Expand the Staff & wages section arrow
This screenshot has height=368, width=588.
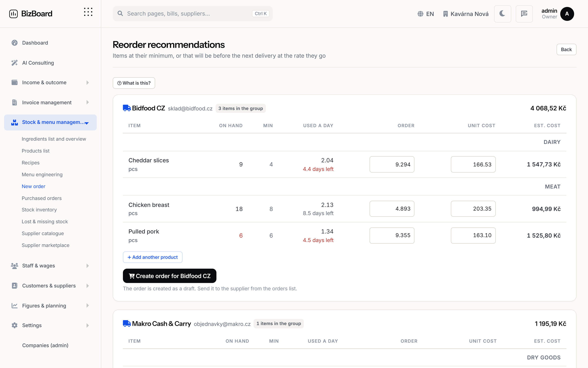(87, 266)
